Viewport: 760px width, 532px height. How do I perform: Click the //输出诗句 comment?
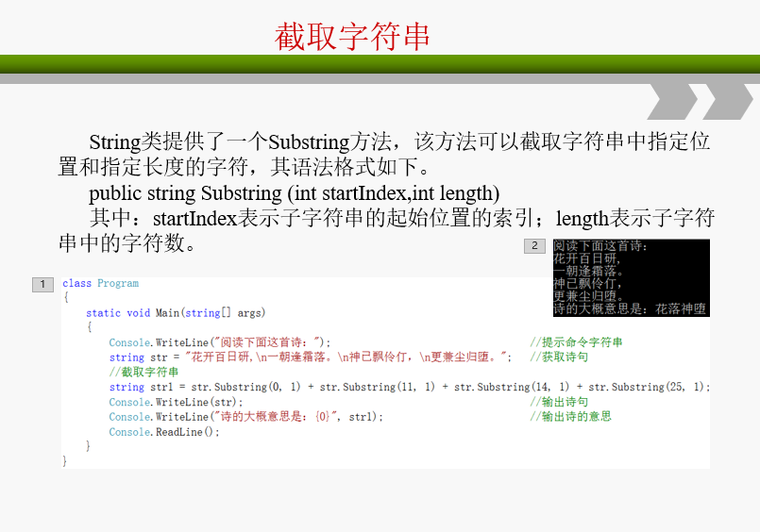(559, 402)
